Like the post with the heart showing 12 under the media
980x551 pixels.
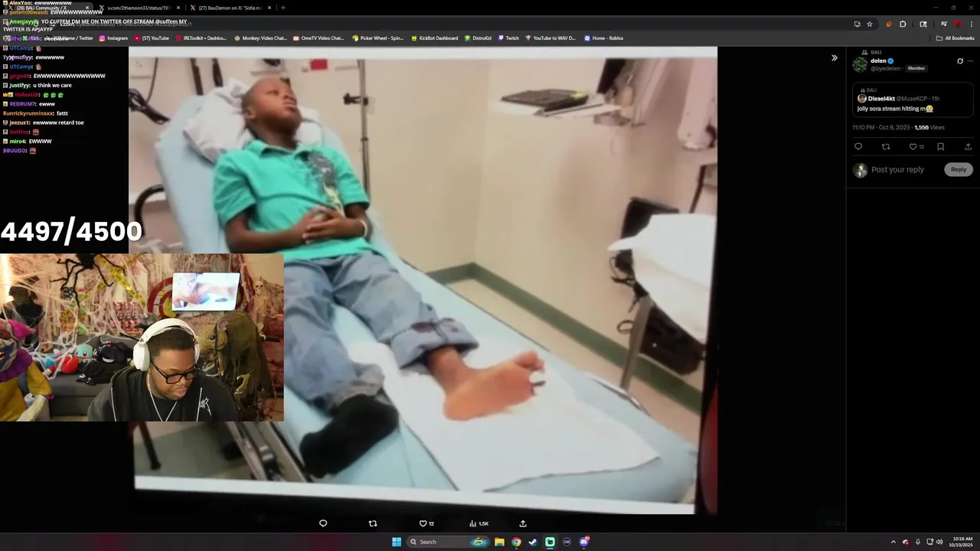point(426,523)
